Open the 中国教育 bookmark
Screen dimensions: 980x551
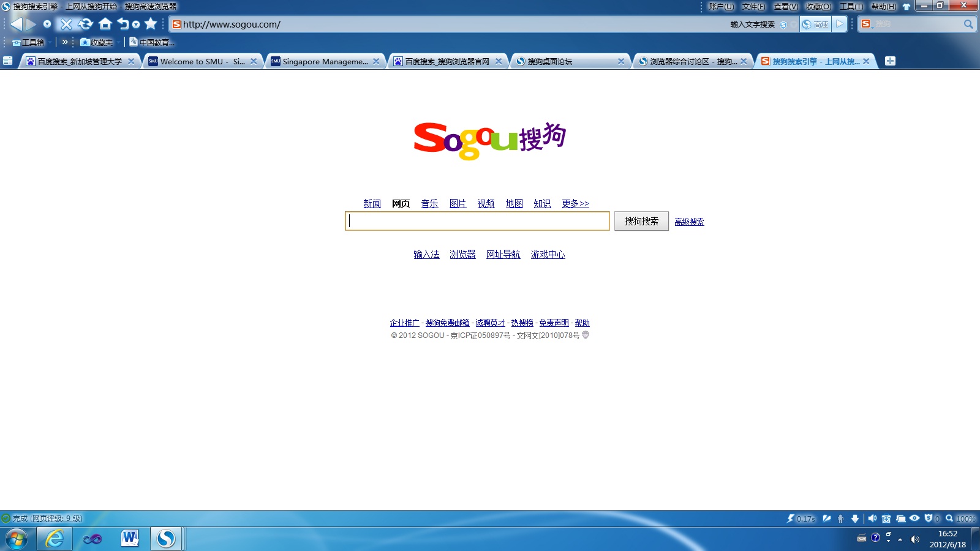(x=151, y=42)
